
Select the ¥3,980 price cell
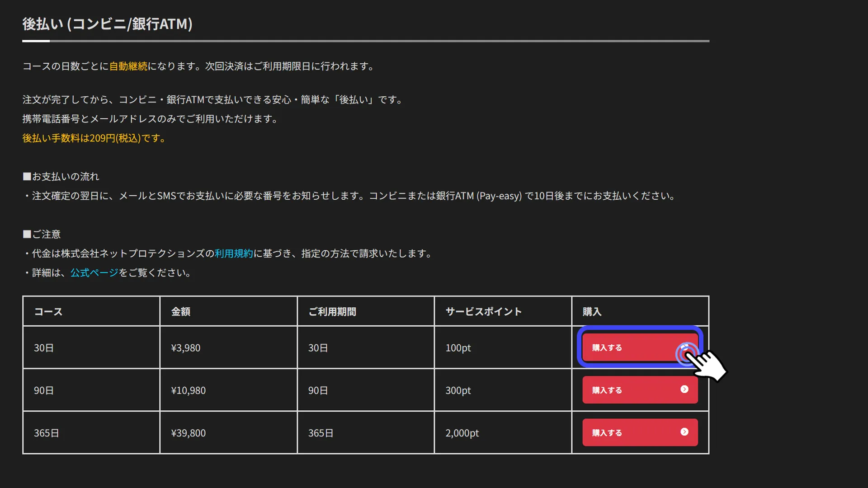pyautogui.click(x=186, y=348)
